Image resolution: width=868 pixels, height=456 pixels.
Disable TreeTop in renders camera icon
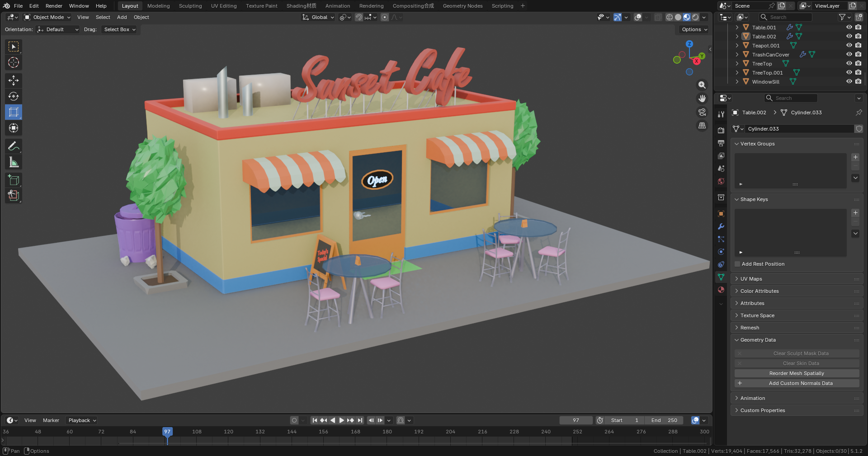click(858, 63)
